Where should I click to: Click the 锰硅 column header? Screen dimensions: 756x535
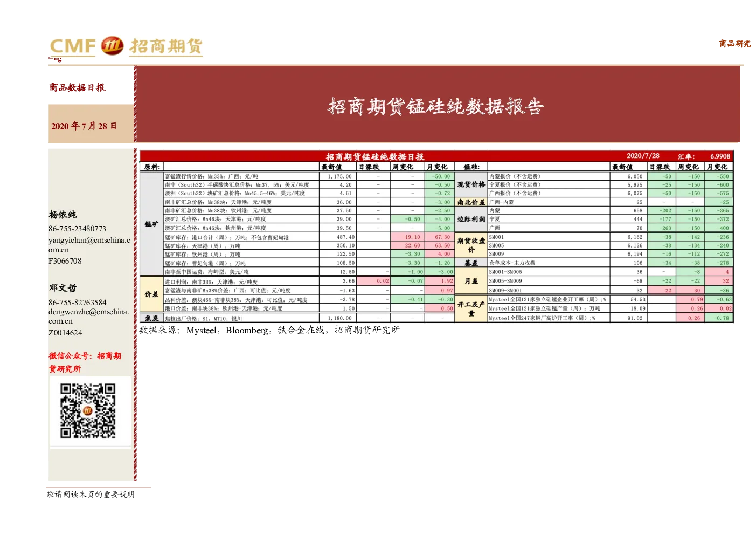[471, 167]
